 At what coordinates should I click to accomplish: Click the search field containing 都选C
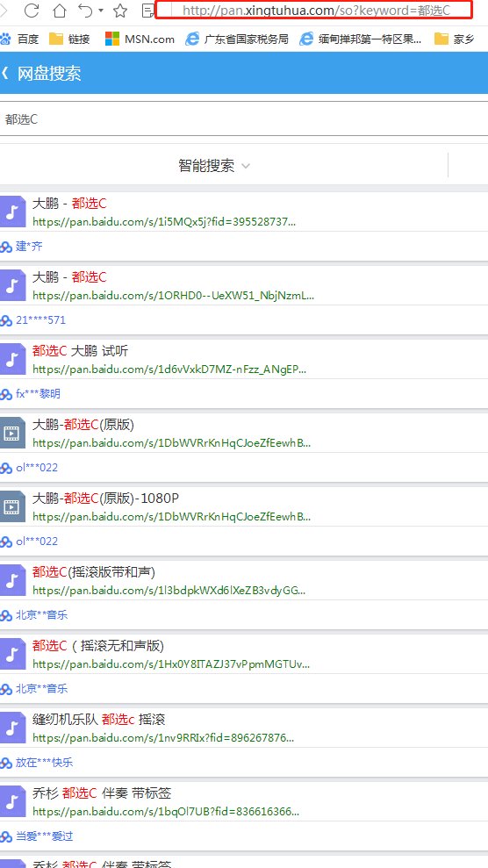pos(244,118)
